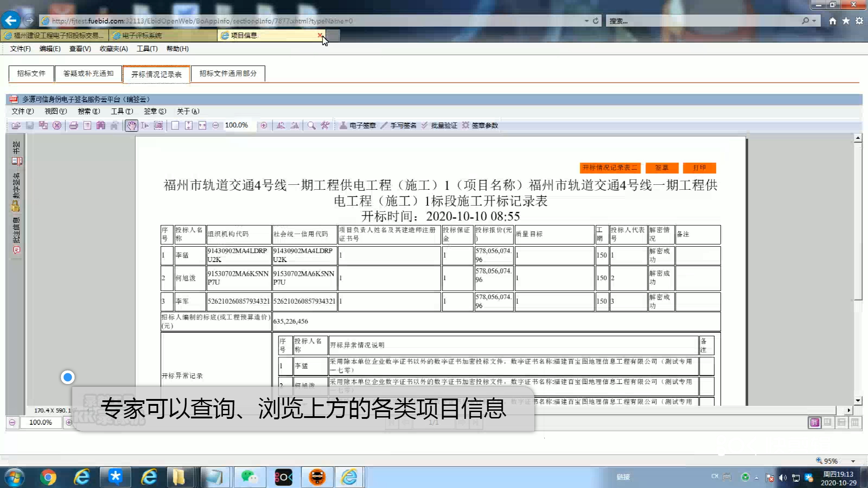Image resolution: width=868 pixels, height=488 pixels.
Task: Click the open file icon in PDF toolbar
Action: (x=16, y=126)
